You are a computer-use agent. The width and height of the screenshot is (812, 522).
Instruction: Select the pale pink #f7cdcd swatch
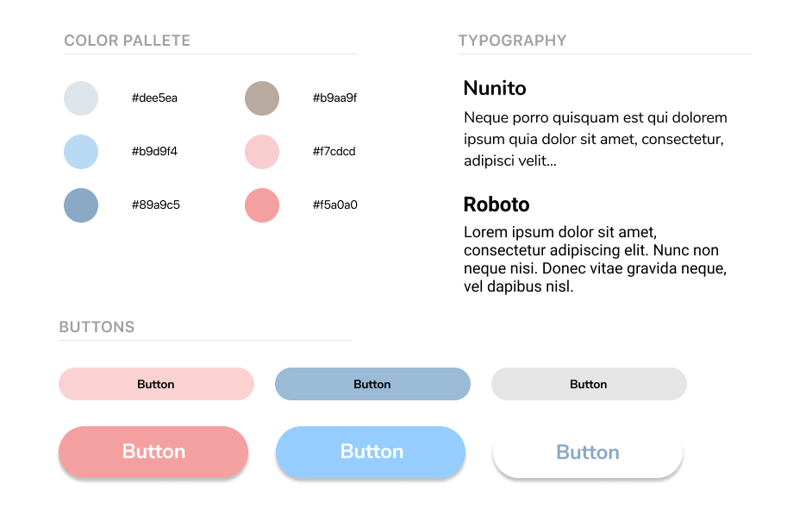[x=262, y=152]
